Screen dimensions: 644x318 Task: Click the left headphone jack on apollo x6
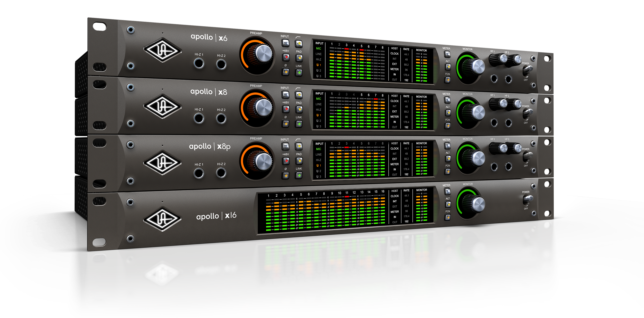pyautogui.click(x=494, y=79)
